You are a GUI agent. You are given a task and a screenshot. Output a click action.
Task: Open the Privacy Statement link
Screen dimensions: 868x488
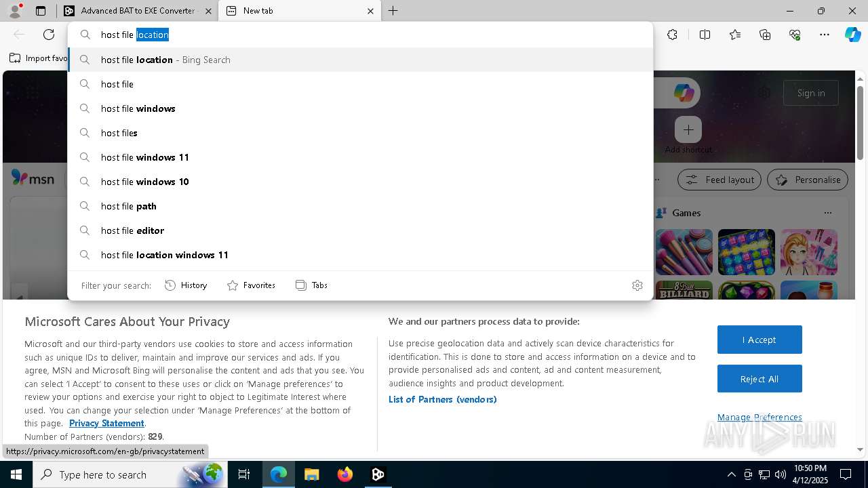point(106,423)
